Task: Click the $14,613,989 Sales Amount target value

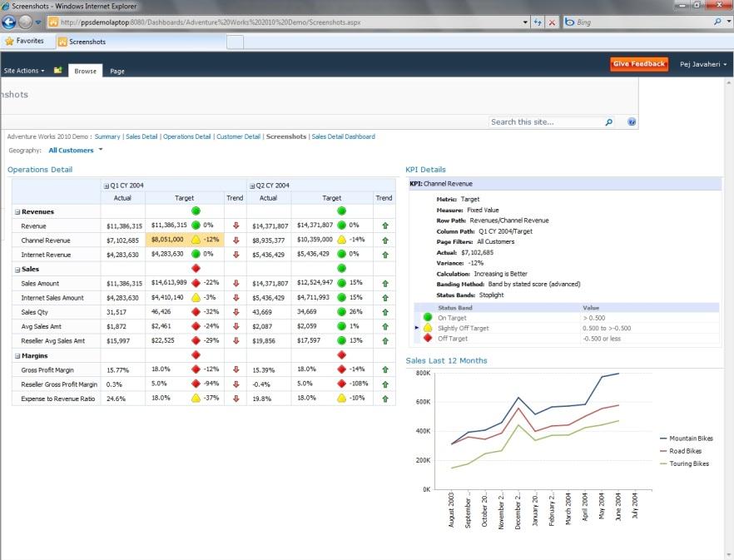Action: [169, 283]
